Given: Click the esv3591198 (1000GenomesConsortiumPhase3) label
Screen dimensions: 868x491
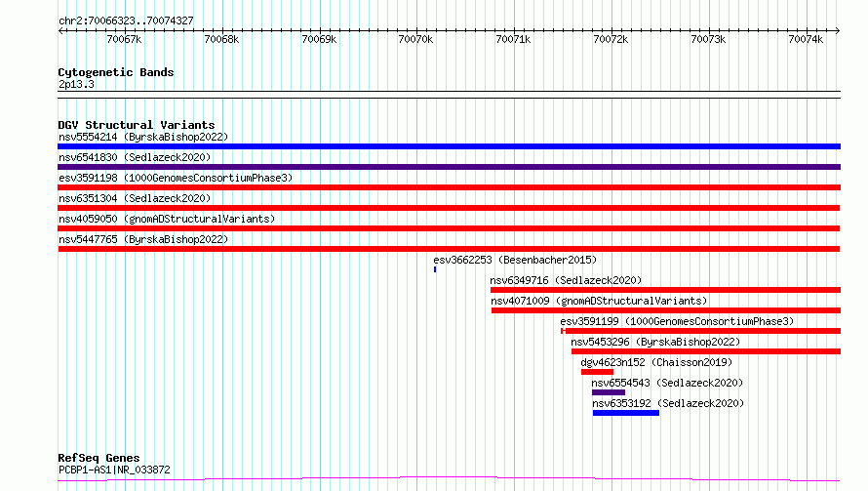Looking at the screenshot, I should pos(176,178).
